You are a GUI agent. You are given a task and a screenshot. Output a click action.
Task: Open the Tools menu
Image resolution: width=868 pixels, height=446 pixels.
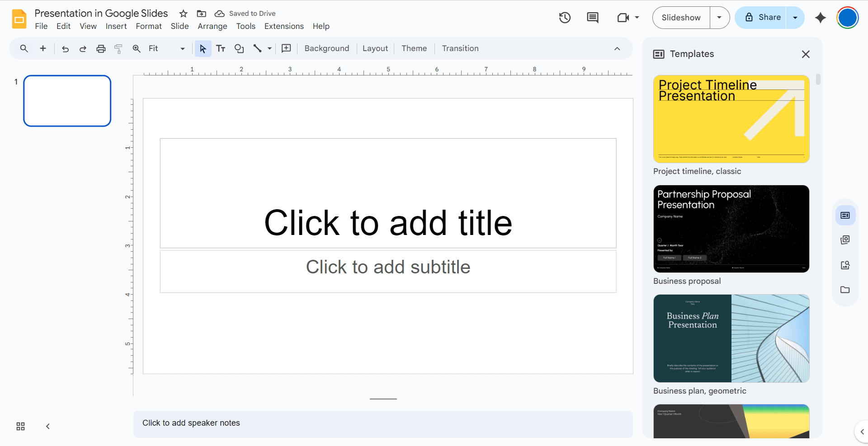[x=245, y=26]
